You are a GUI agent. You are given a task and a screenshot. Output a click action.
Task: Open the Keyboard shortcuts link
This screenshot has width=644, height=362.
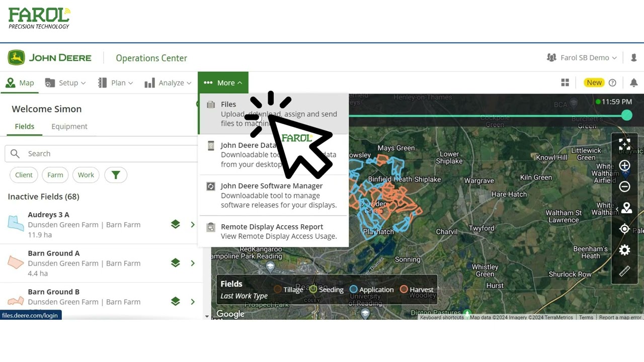tap(442, 317)
